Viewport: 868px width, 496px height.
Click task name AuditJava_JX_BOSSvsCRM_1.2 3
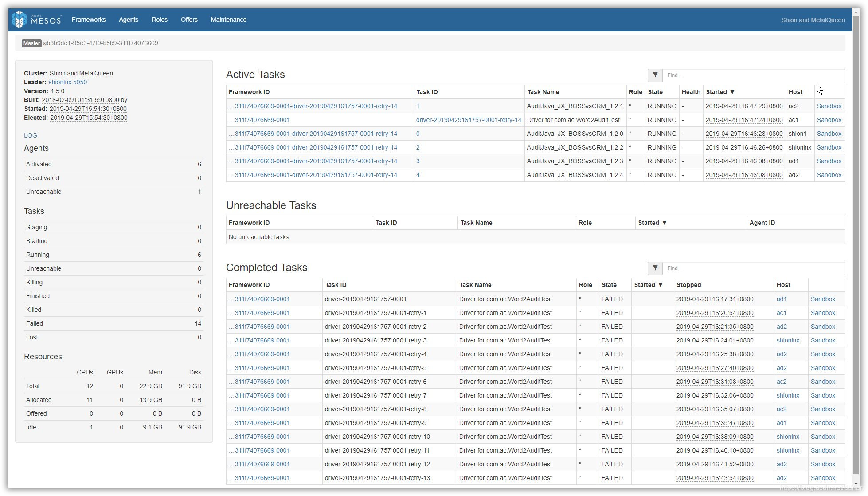click(575, 161)
